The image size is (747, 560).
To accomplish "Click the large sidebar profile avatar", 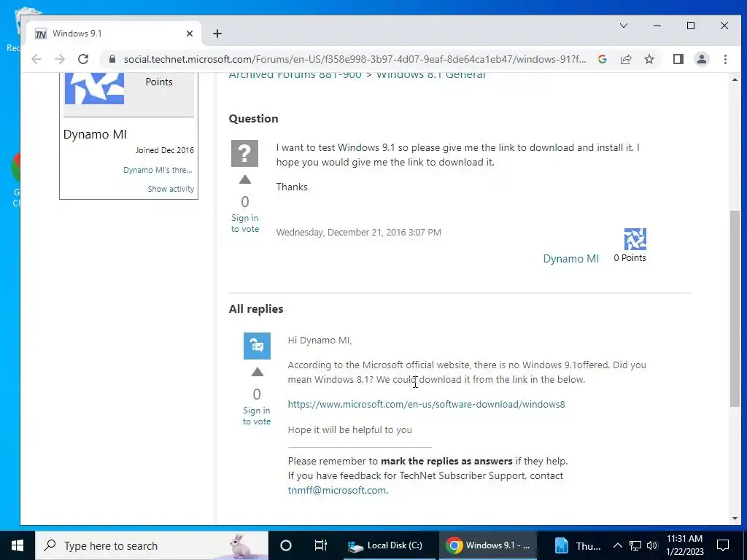I will pos(94,88).
